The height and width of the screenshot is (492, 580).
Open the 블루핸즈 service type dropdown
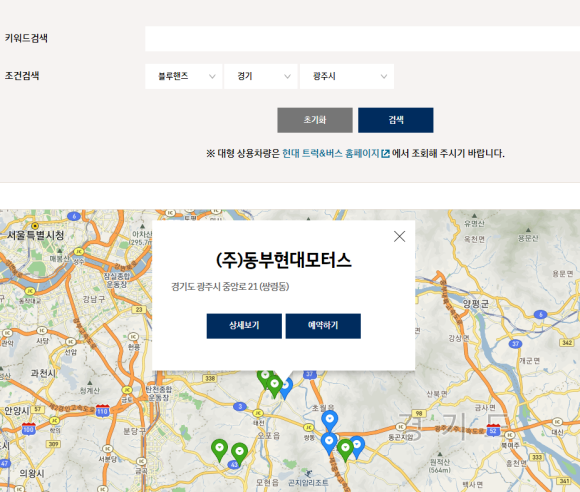click(183, 76)
